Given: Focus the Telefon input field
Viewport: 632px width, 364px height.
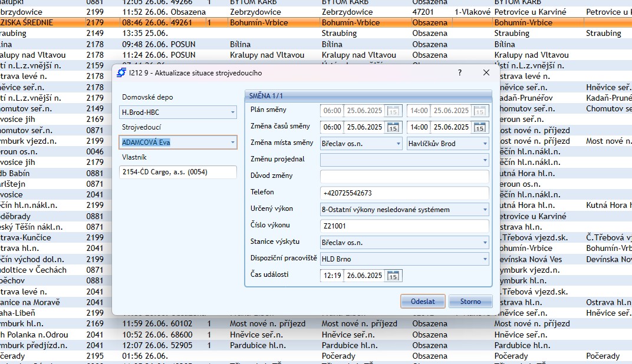Looking at the screenshot, I should click(404, 193).
